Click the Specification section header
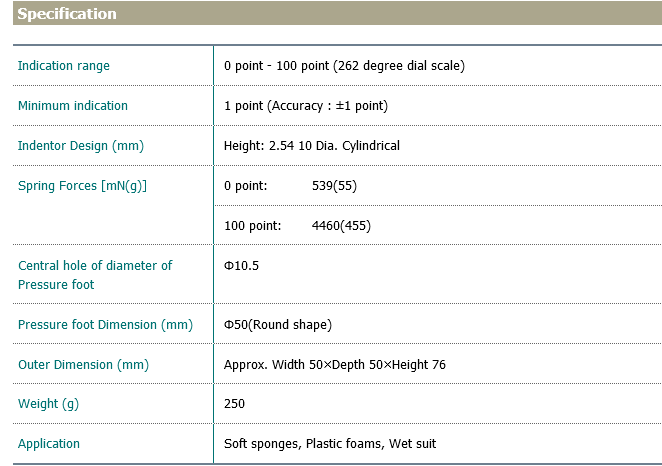 point(67,14)
